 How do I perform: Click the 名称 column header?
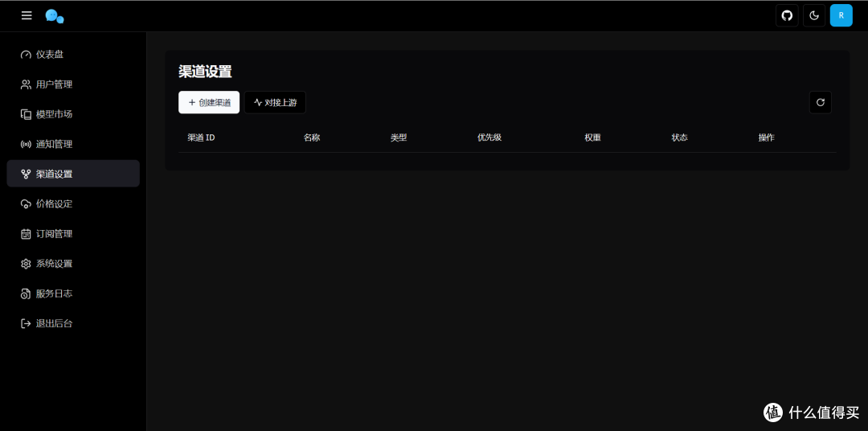312,138
